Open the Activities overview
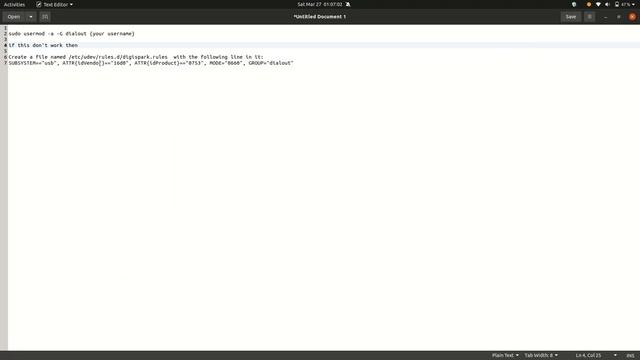This screenshot has width=640, height=360. tap(14, 4)
